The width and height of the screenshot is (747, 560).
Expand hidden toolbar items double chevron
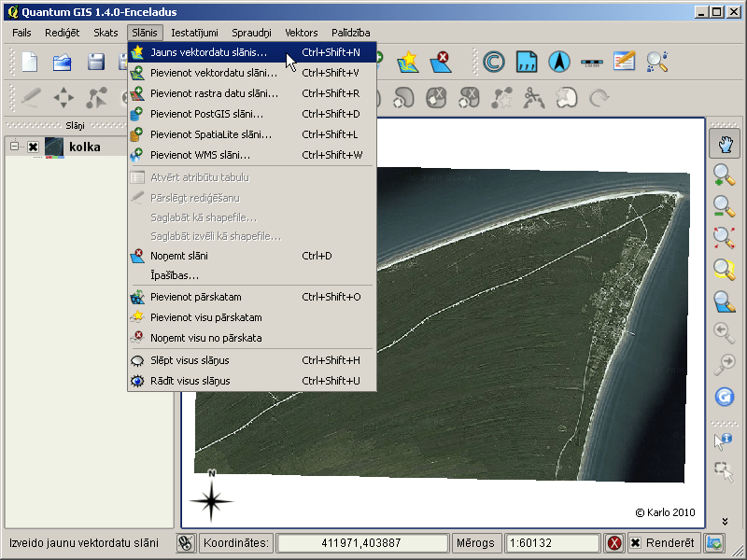pos(725,522)
